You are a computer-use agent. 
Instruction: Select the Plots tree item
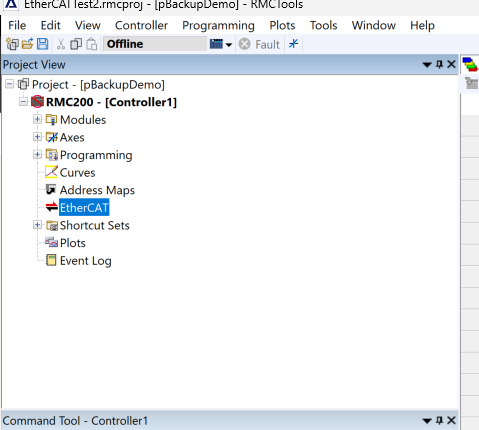73,243
